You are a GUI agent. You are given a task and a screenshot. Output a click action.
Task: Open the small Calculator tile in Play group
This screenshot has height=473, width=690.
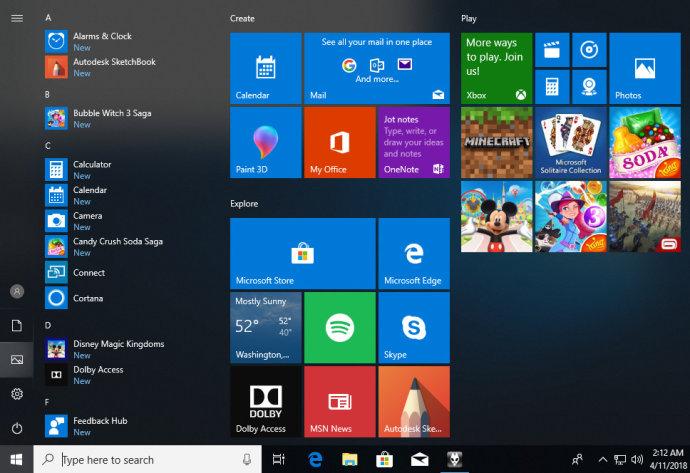click(552, 87)
